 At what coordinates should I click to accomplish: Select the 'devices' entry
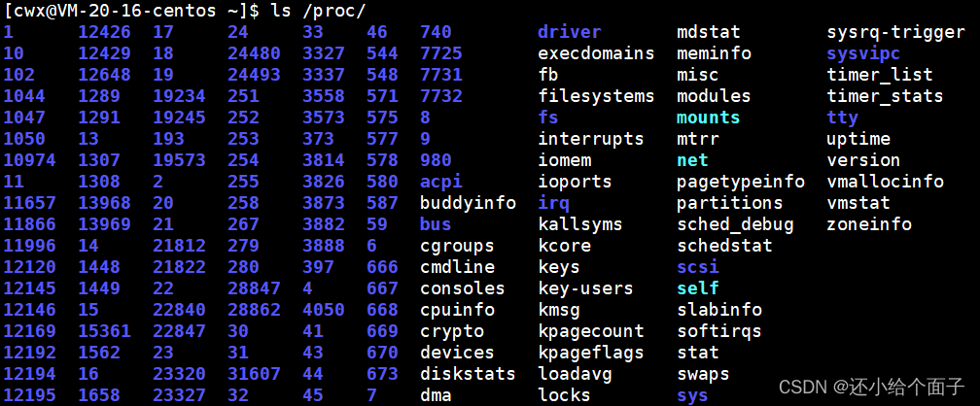(457, 353)
